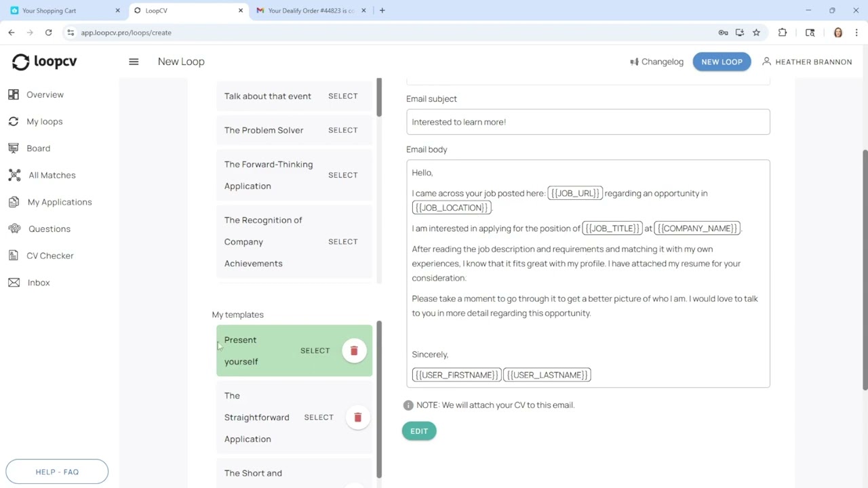Click the info icon beside NOTE
Image resolution: width=868 pixels, height=488 pixels.
[x=408, y=405]
